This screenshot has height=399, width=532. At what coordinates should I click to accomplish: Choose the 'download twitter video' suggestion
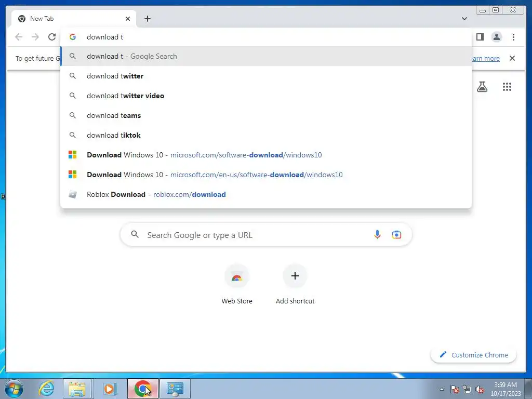[266, 96]
